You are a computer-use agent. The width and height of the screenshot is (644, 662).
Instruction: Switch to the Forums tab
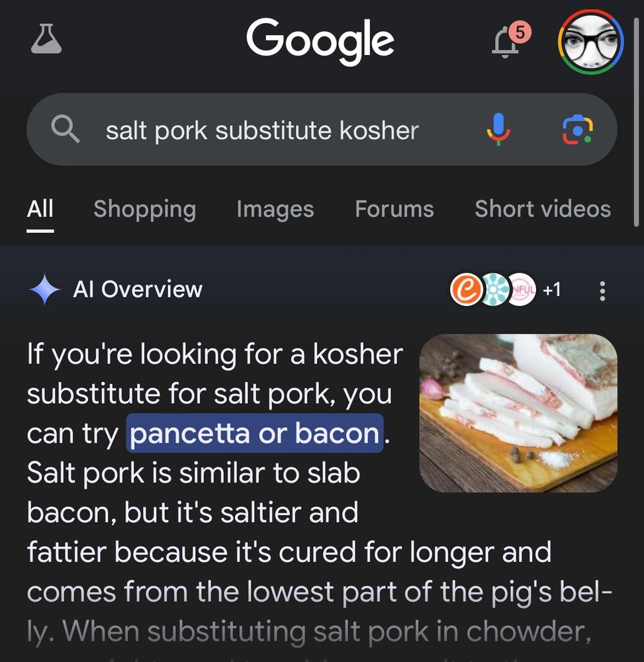394,209
